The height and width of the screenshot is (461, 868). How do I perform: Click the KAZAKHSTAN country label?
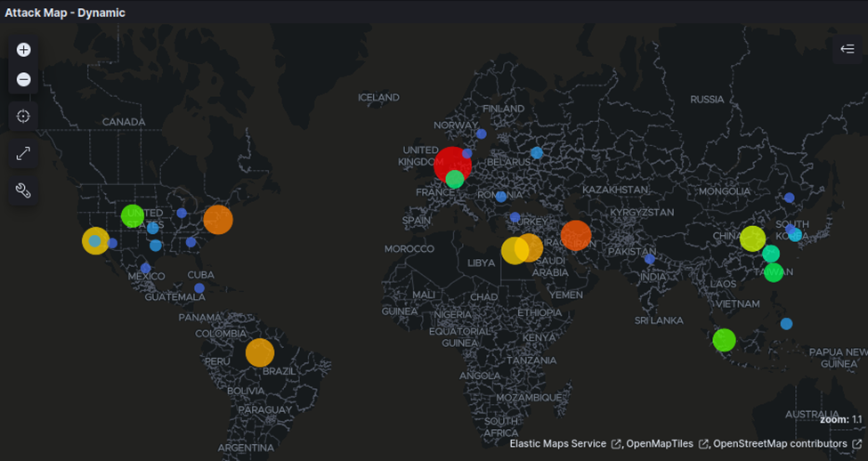(x=615, y=190)
